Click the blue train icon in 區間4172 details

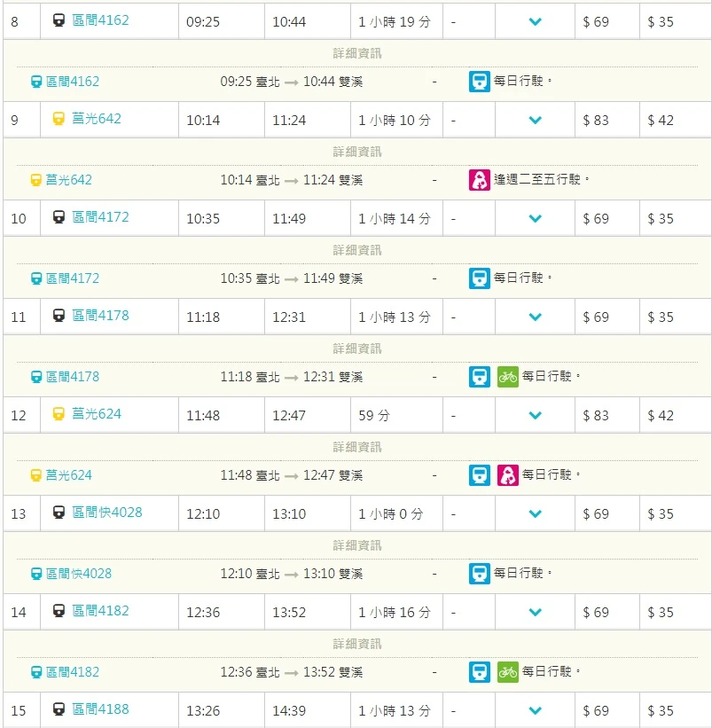click(480, 278)
